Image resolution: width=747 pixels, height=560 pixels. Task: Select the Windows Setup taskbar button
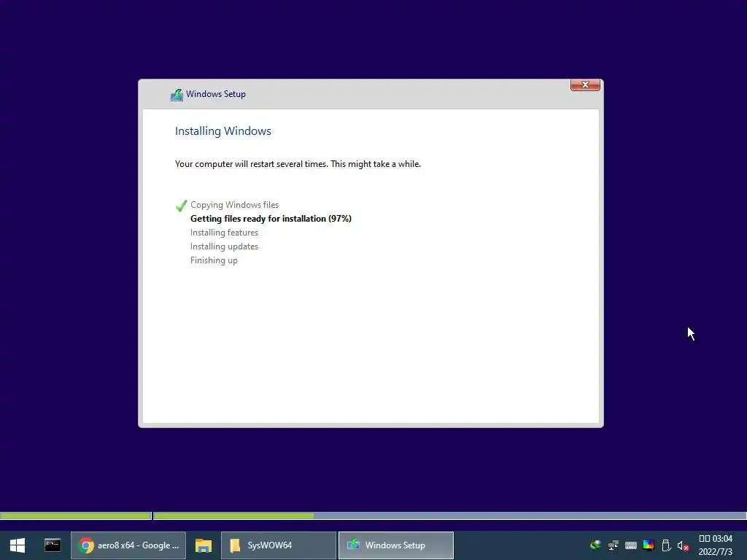click(x=396, y=545)
